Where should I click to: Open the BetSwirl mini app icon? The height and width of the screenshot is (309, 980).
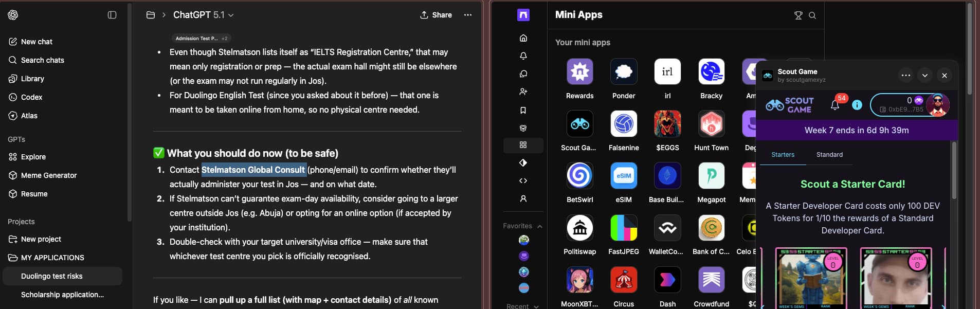point(579,176)
